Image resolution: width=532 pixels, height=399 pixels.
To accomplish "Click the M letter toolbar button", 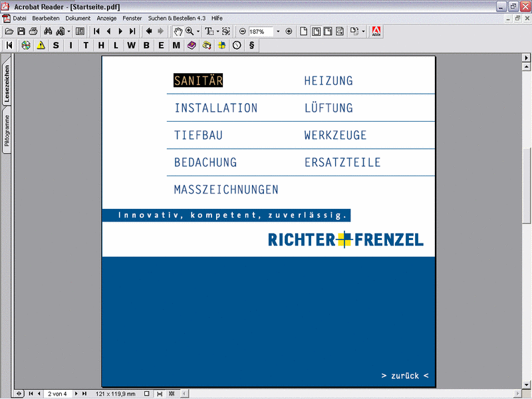I will pyautogui.click(x=176, y=45).
